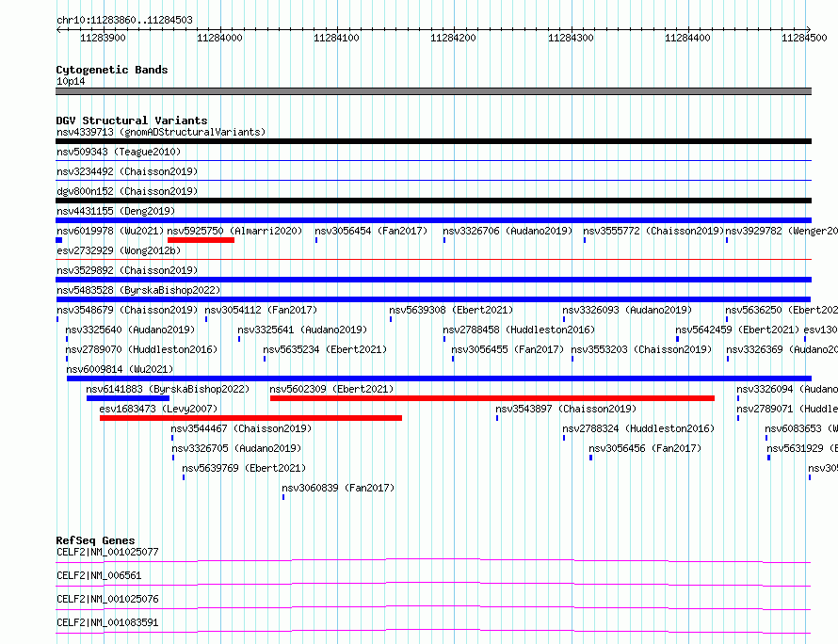
Task: Click the DGV Structural Variants track title
Action: click(132, 121)
